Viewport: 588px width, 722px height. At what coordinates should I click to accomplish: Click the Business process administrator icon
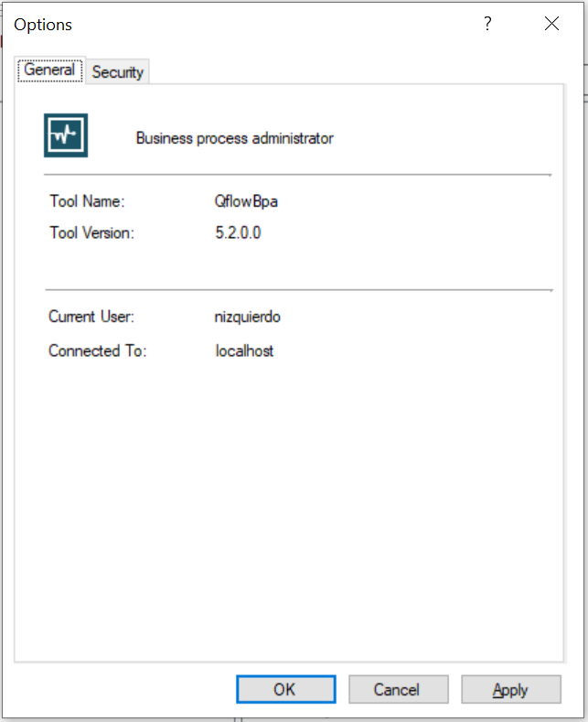click(x=66, y=135)
